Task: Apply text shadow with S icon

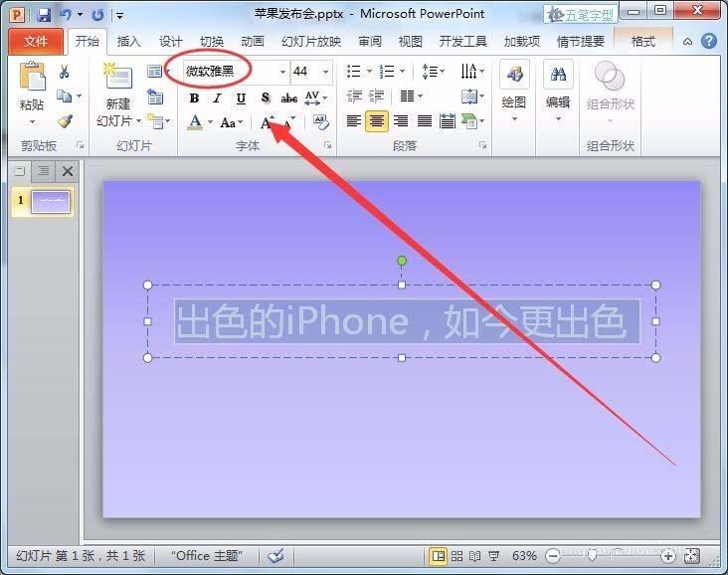Action: click(x=266, y=97)
